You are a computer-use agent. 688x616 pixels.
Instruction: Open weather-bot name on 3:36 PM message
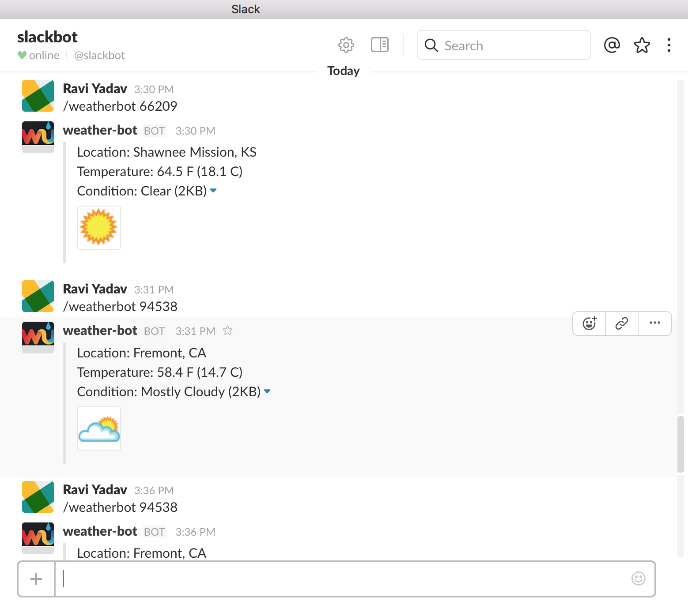100,531
